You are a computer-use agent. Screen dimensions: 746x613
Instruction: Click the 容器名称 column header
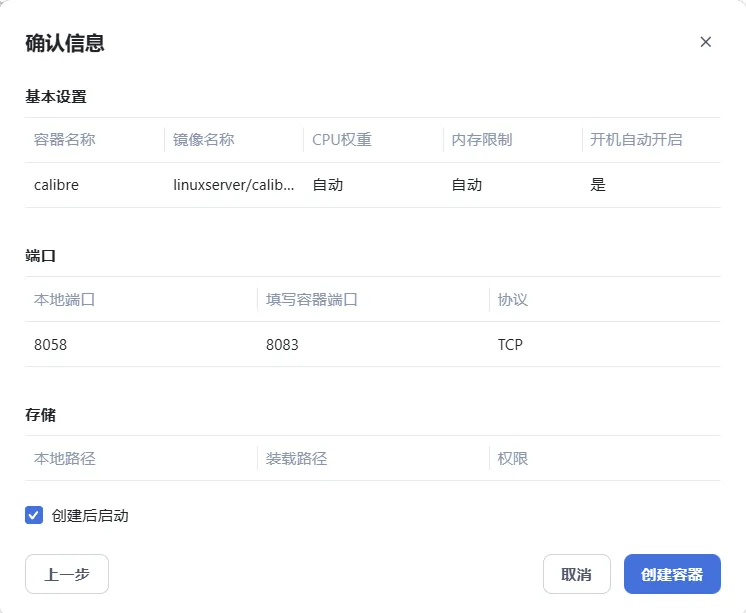64,140
